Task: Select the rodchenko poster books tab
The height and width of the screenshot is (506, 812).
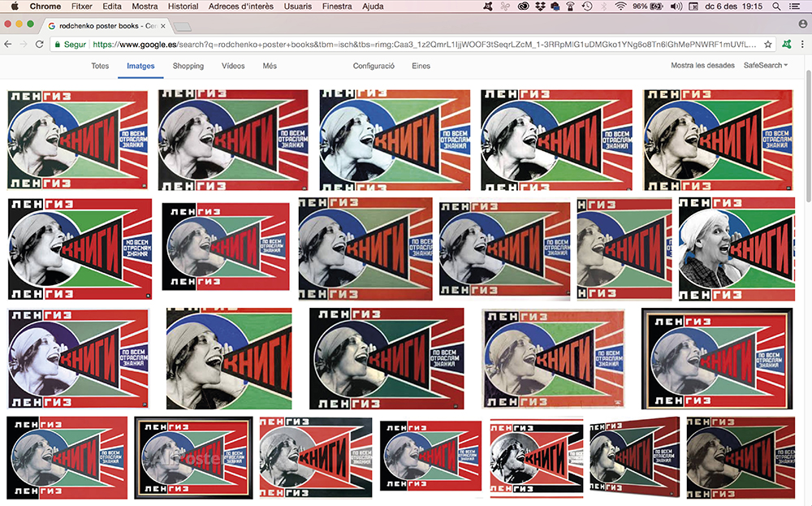Action: pyautogui.click(x=106, y=26)
